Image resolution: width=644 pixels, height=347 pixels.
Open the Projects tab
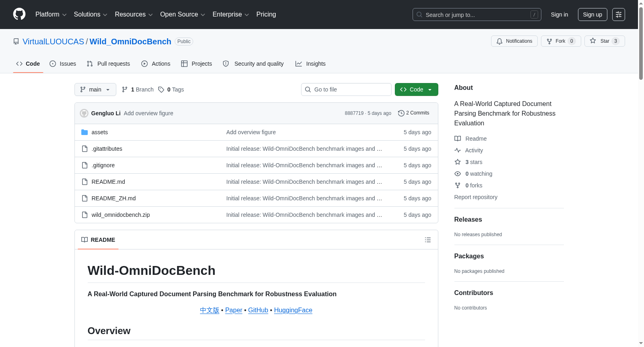coord(196,64)
